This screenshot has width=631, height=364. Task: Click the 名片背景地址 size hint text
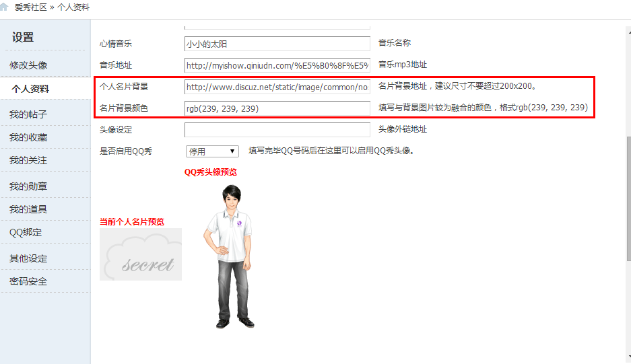[457, 85]
